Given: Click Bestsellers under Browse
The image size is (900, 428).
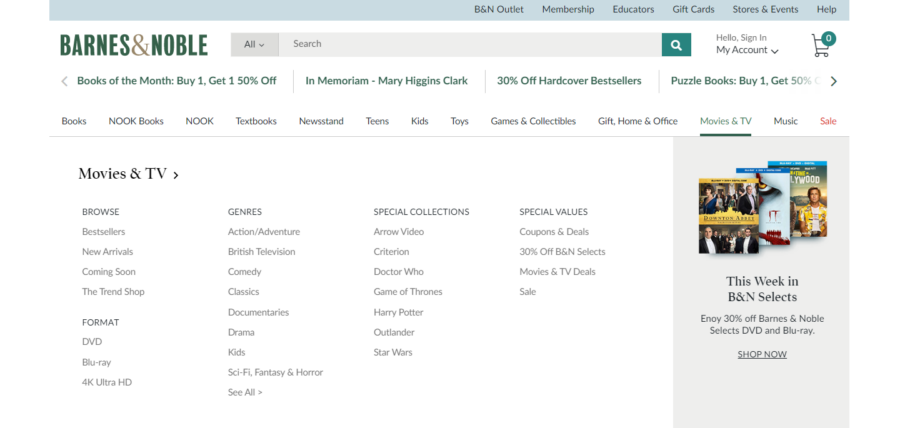Looking at the screenshot, I should 103,232.
